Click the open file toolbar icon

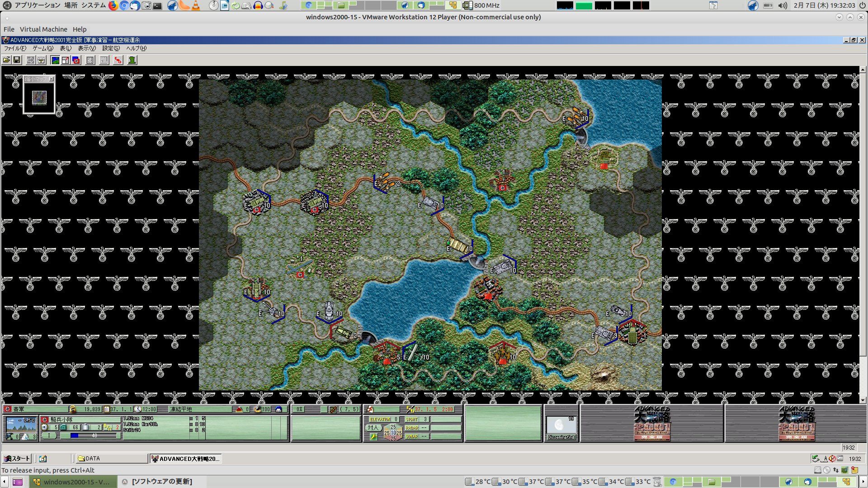click(x=6, y=60)
